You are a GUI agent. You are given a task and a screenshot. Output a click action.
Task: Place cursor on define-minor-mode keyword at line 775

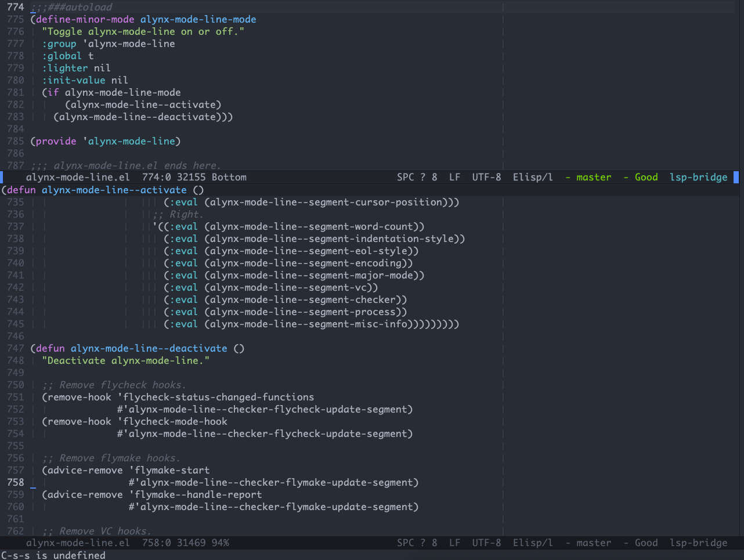[x=85, y=19]
